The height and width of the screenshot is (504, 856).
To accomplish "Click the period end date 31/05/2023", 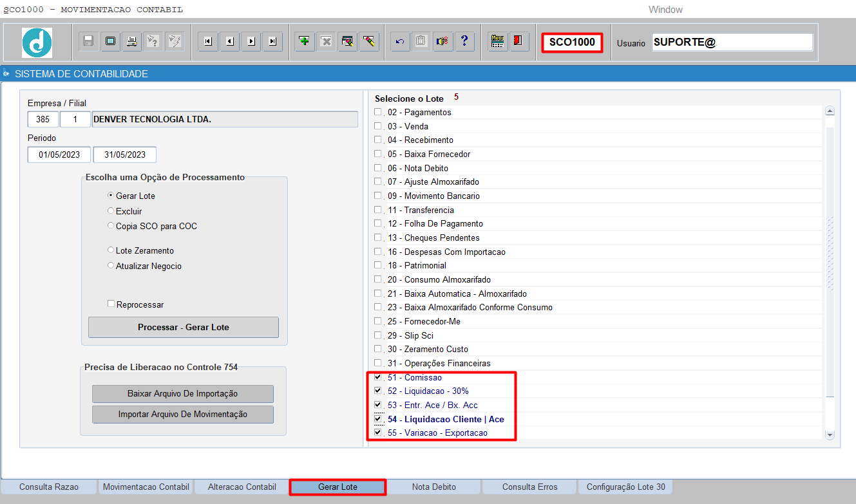I will coord(125,154).
